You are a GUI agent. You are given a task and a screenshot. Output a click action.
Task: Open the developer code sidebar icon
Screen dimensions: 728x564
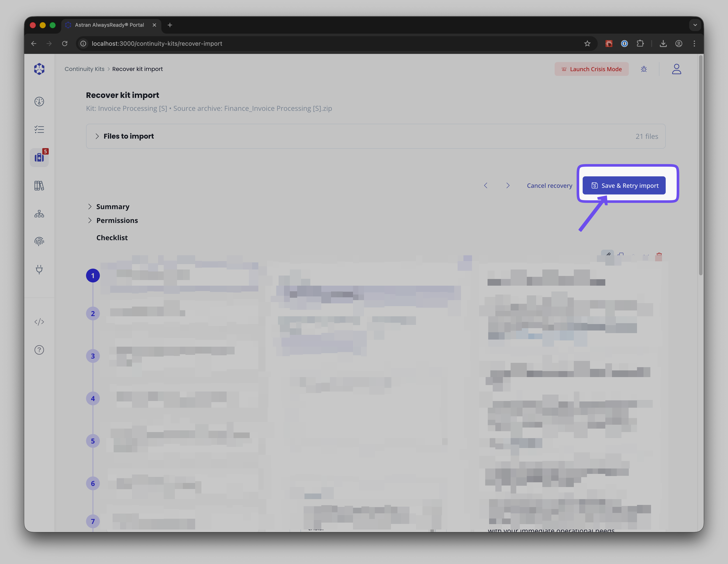(39, 322)
